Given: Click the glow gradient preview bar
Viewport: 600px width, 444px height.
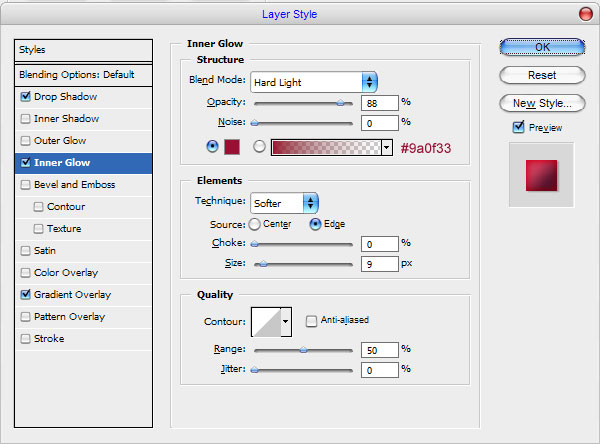Looking at the screenshot, I should point(325,147).
